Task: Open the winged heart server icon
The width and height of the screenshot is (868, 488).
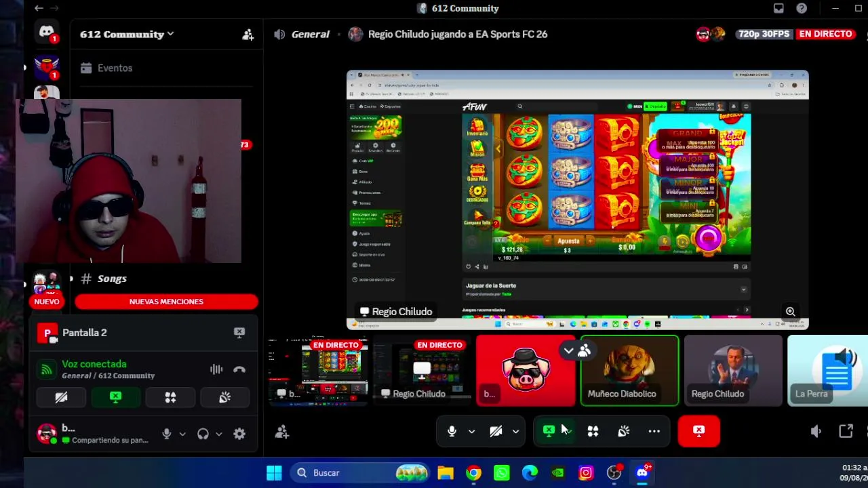Action: pyautogui.click(x=46, y=67)
